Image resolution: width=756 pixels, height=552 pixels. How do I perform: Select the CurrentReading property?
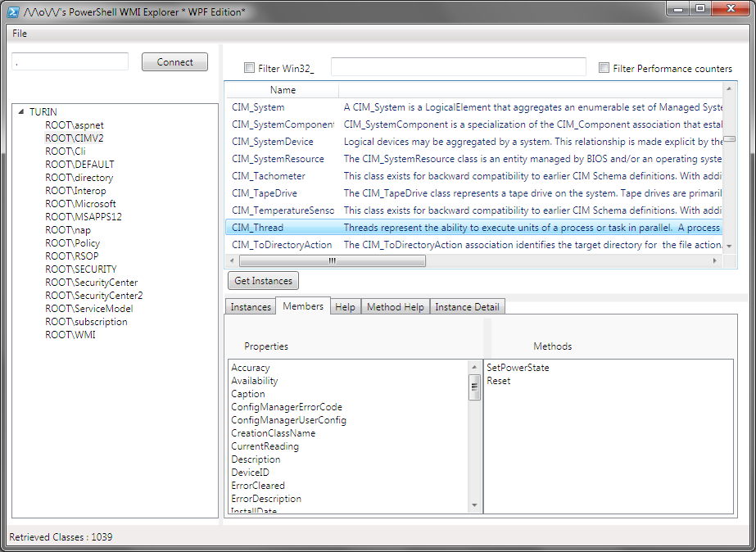[265, 446]
